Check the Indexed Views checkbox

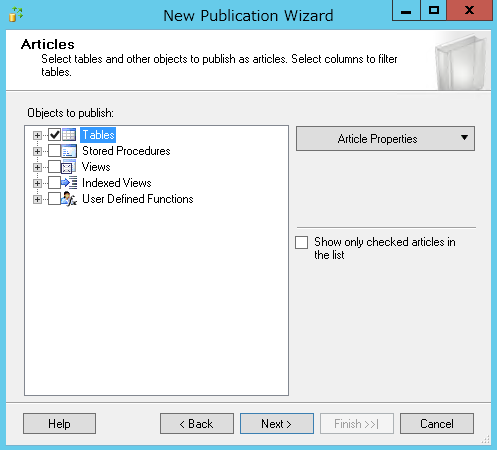54,183
